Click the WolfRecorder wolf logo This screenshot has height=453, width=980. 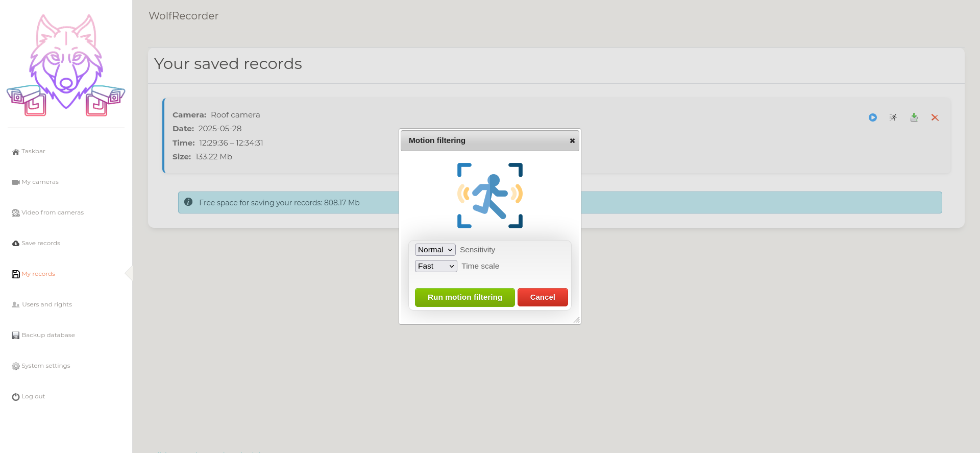[66, 65]
